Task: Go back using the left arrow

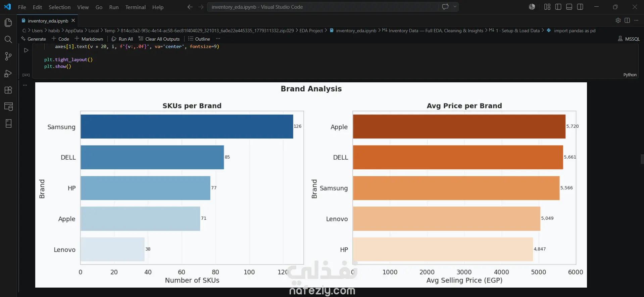Action: coord(190,7)
